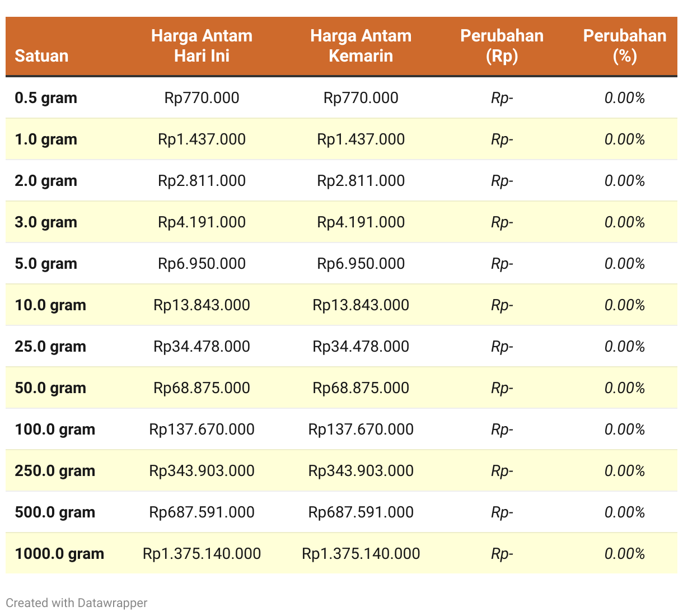
Task: Select the 0.5 gram row label
Action: 46,98
